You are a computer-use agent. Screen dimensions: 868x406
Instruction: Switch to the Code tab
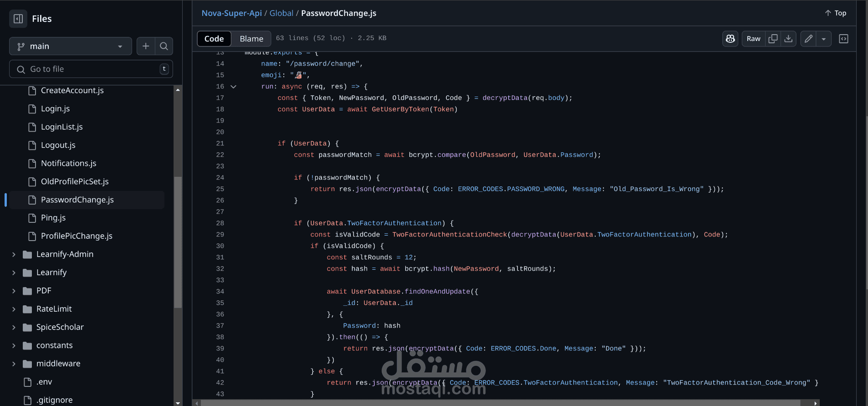click(214, 39)
